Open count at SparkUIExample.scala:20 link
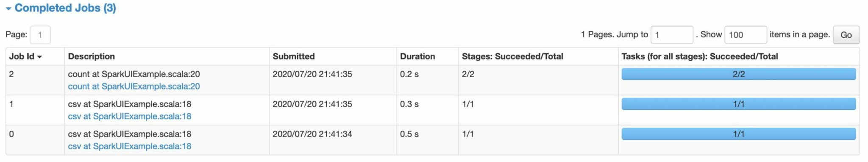Image resolution: width=868 pixels, height=162 pixels. coord(134,87)
